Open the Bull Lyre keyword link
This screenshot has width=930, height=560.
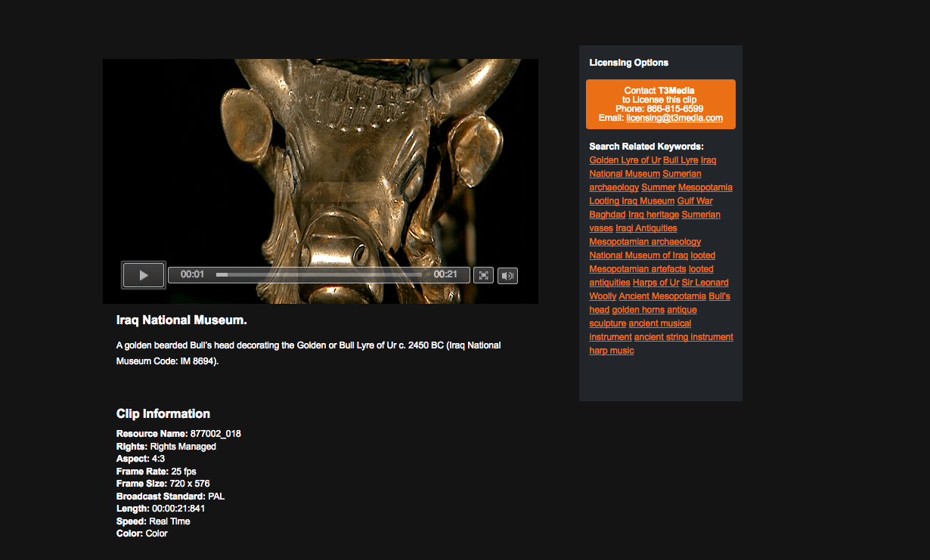coord(680,160)
